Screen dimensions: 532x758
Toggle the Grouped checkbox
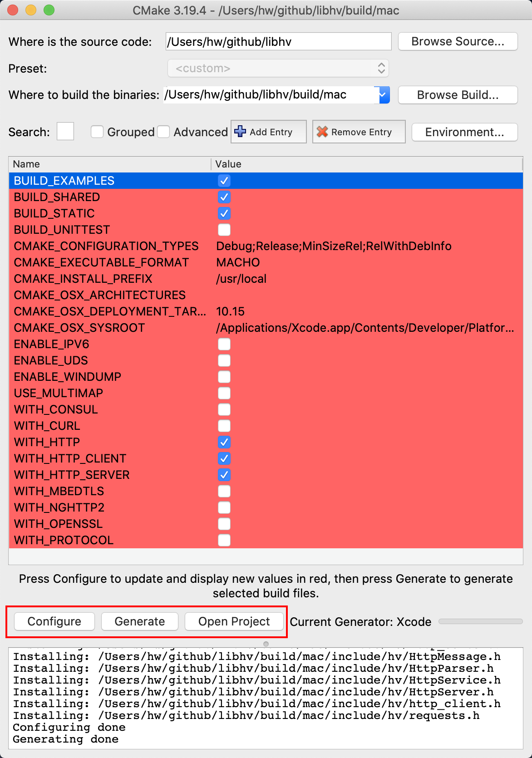tap(97, 132)
